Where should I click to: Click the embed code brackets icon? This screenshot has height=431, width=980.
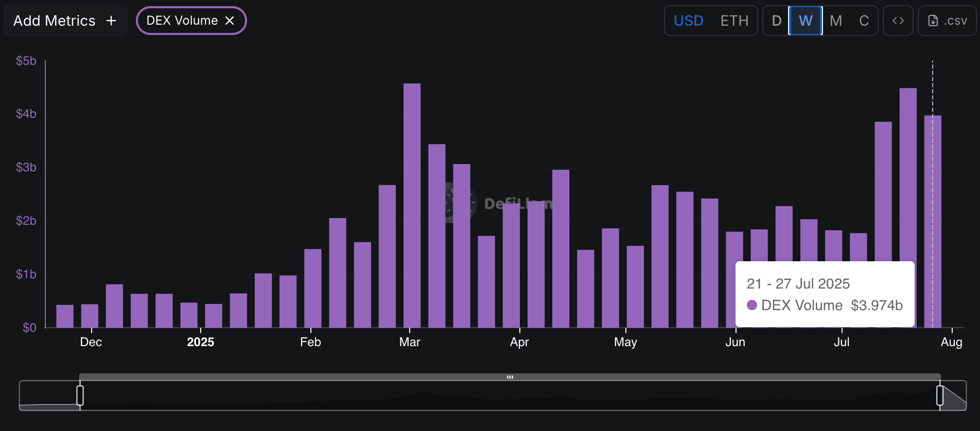click(x=898, y=21)
